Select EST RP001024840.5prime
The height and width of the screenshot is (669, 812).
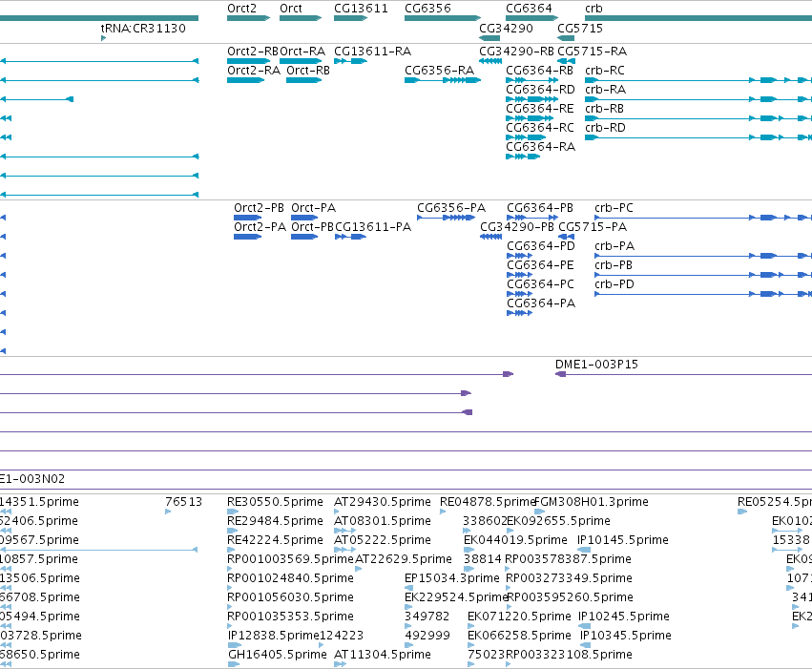230,588
